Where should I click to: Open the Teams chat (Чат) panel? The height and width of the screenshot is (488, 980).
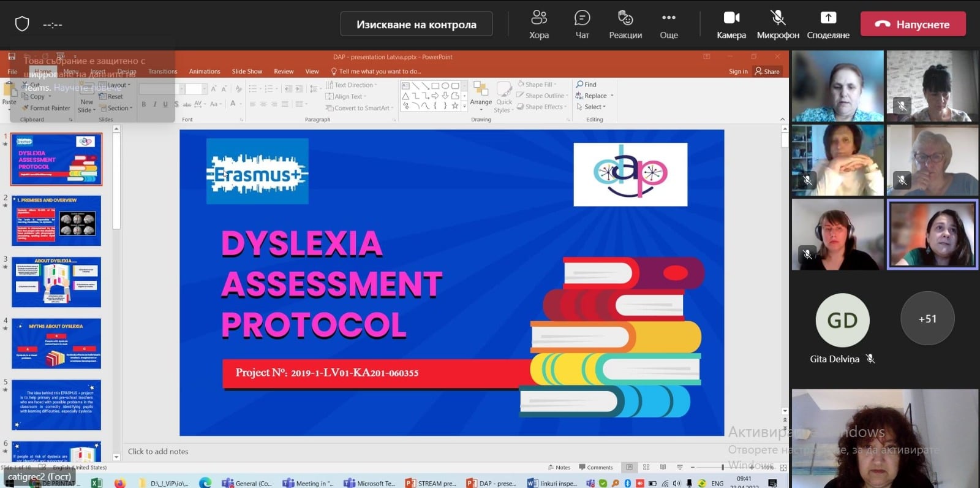pos(582,25)
